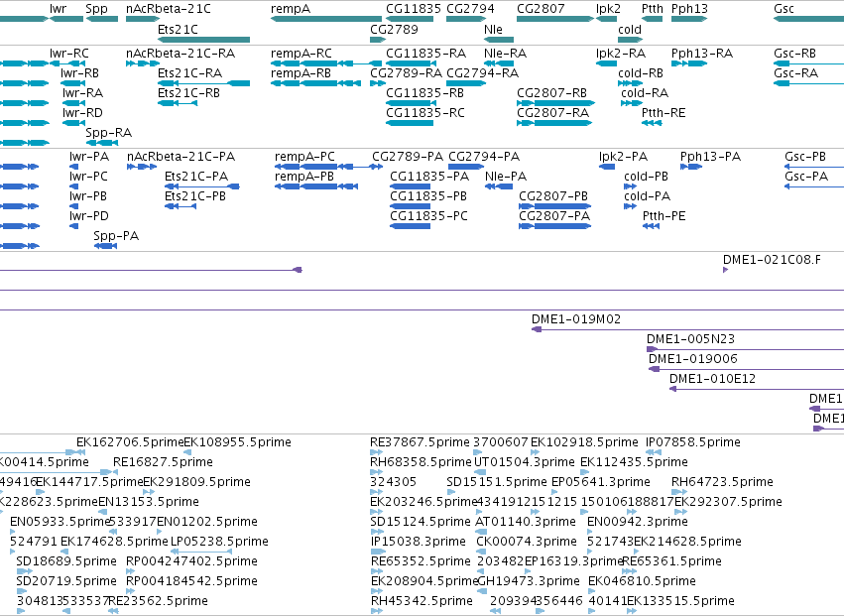844x616 pixels.
Task: Select the cold gene label in the top track
Action: [630, 29]
